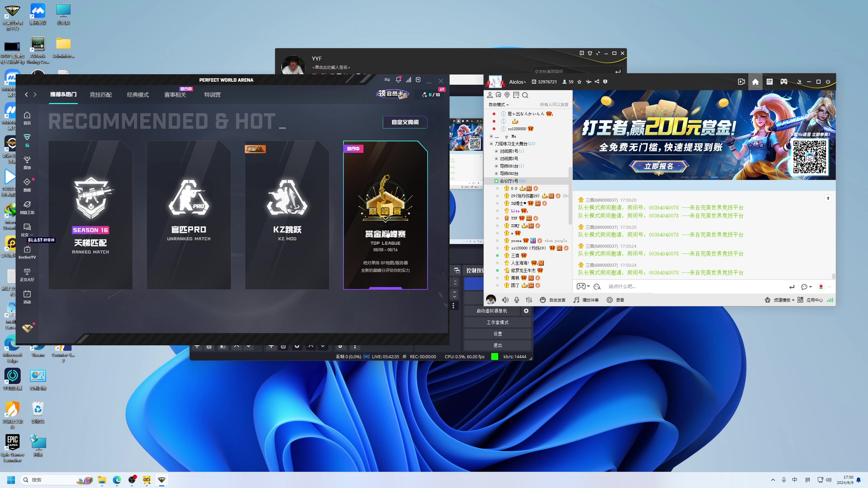This screenshot has height=488, width=868.
Task: Toggle 播放伴奏 accompaniment playback
Action: coord(586,300)
